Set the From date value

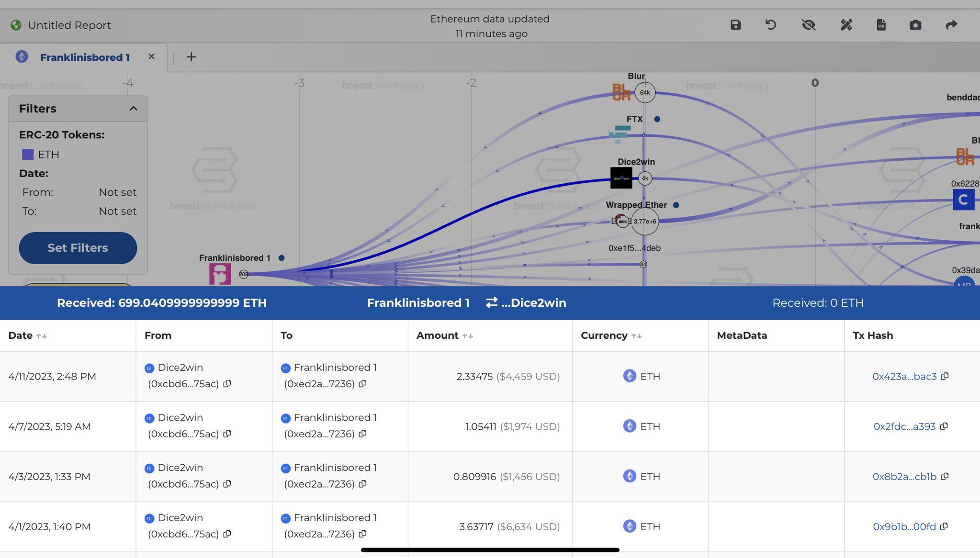[x=117, y=192]
